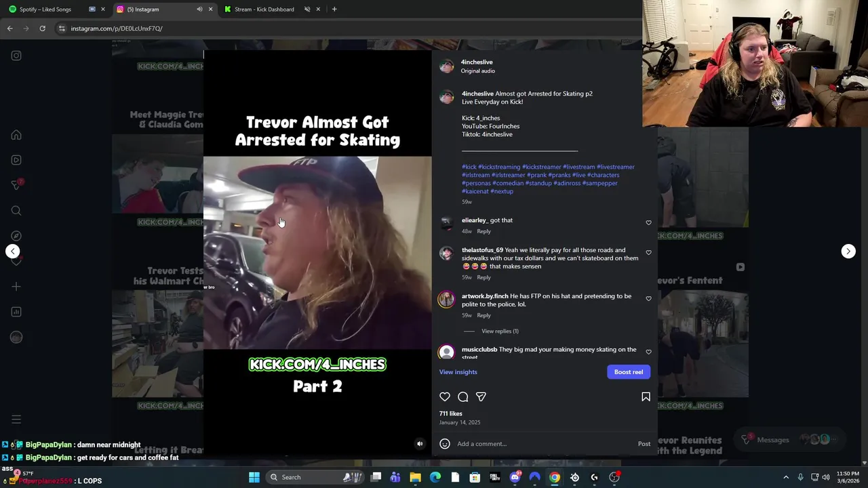
Task: Go to previous post arrow
Action: [13, 251]
